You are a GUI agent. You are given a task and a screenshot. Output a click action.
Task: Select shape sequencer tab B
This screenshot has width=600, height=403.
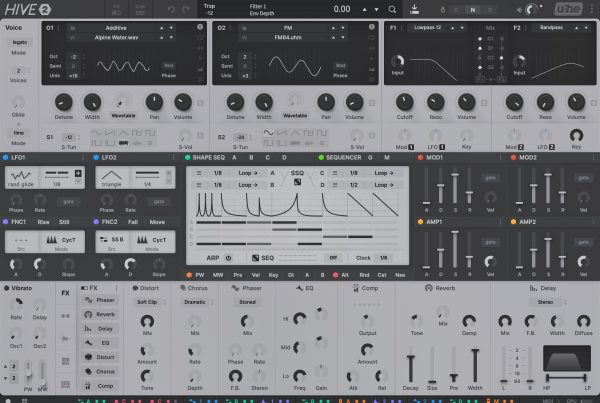point(251,157)
